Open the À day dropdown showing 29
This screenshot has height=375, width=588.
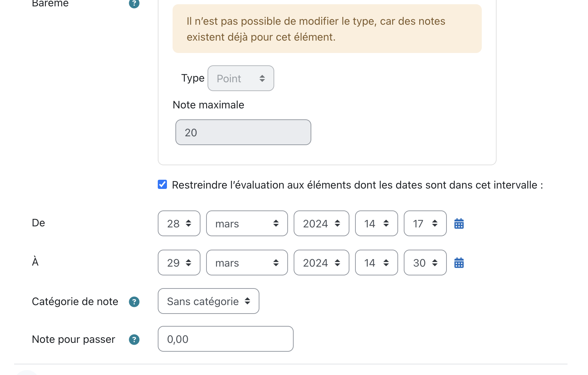click(x=179, y=263)
